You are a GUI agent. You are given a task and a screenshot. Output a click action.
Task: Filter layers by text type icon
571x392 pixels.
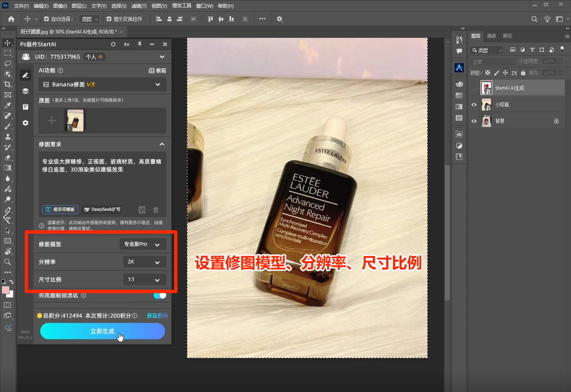(532, 50)
